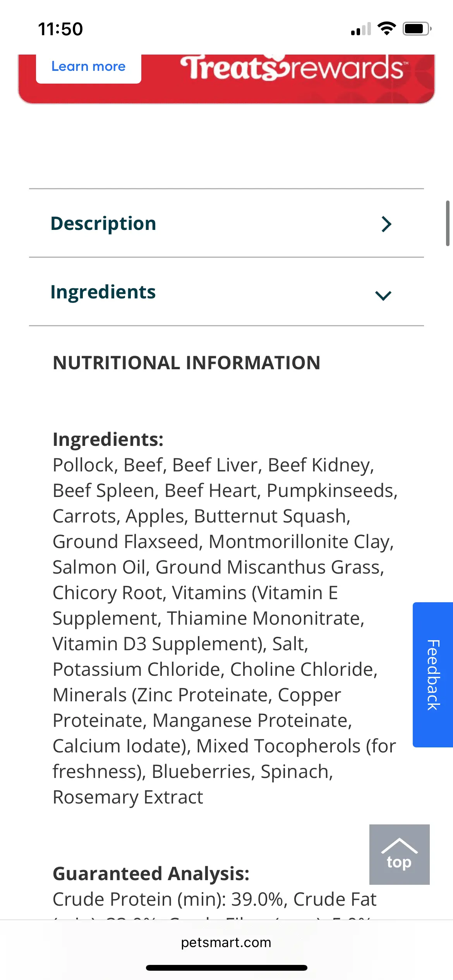
Task: Tap the Learn more button
Action: [x=89, y=68]
